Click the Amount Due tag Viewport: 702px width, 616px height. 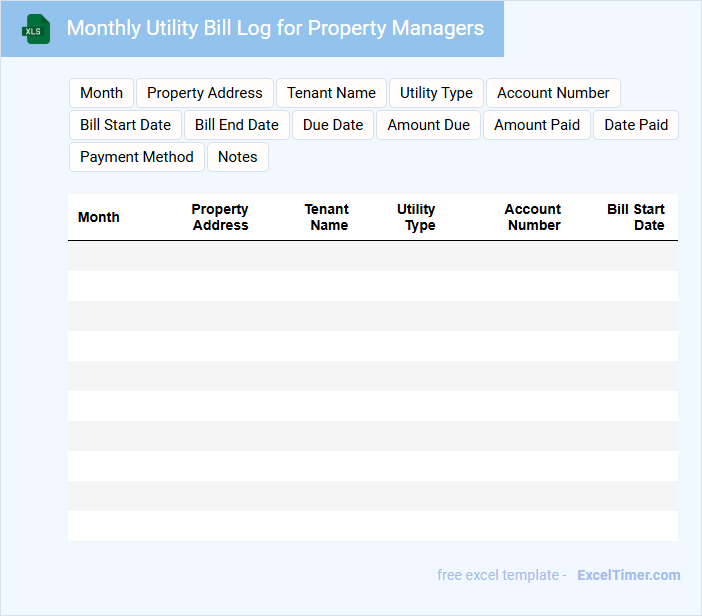428,125
